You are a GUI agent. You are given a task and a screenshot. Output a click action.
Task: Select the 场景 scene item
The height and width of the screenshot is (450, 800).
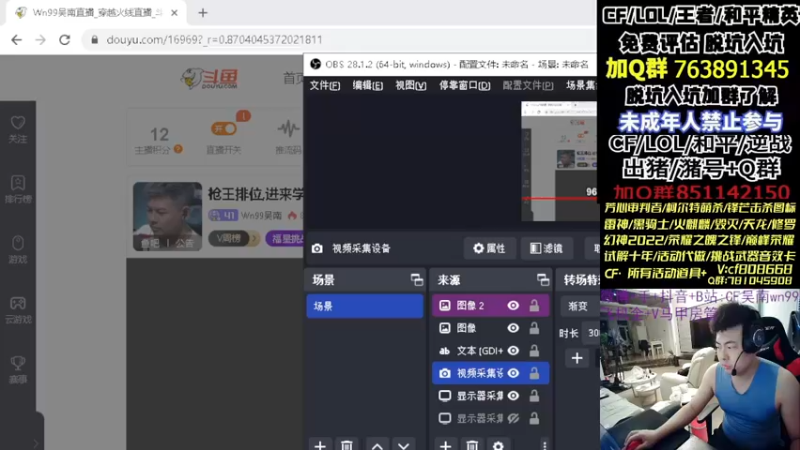[365, 306]
